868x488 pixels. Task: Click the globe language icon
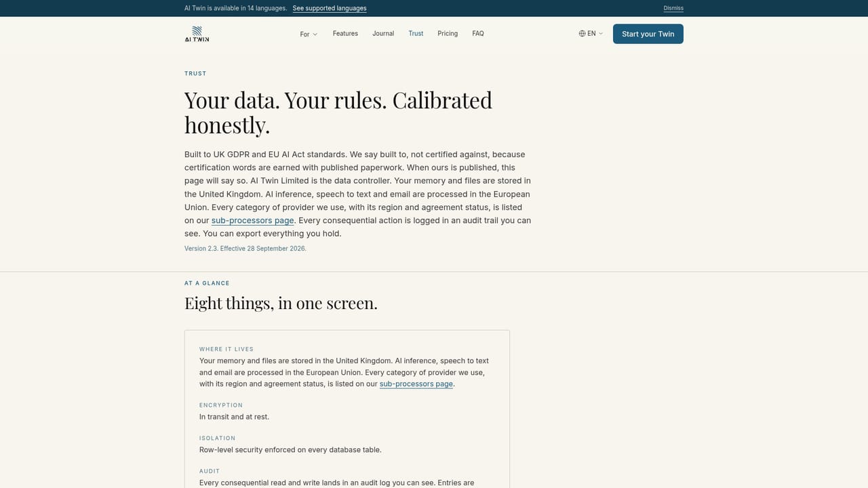[582, 33]
